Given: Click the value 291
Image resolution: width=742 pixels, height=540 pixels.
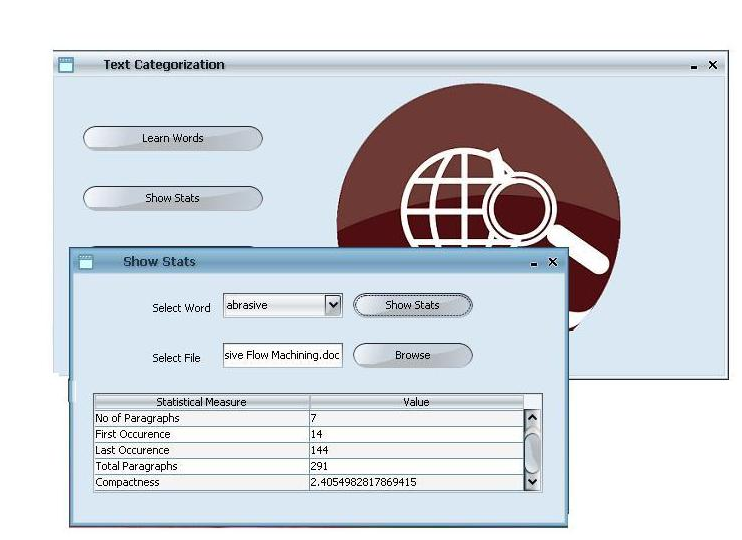Looking at the screenshot, I should (x=319, y=466).
